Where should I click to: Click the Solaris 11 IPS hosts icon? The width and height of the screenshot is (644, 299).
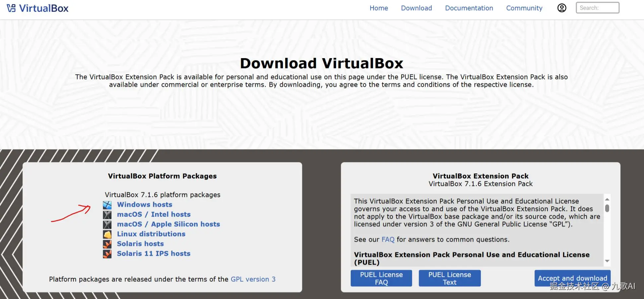click(x=107, y=254)
